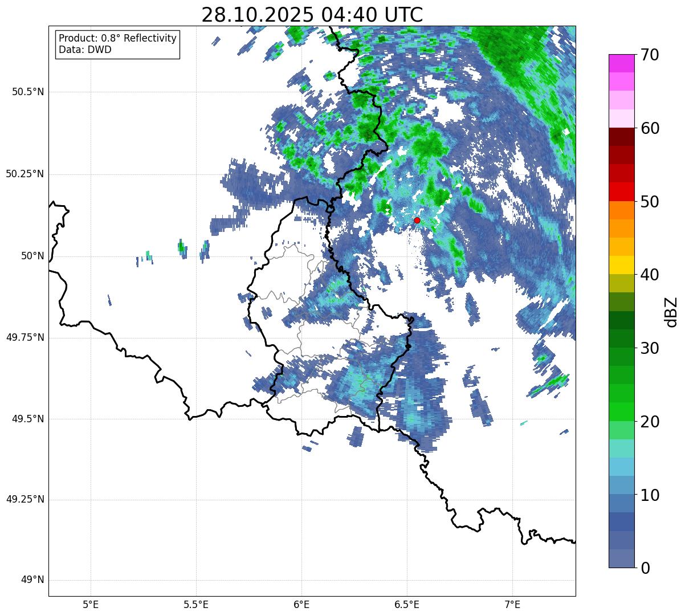Click the Data: DWD text

coord(85,50)
